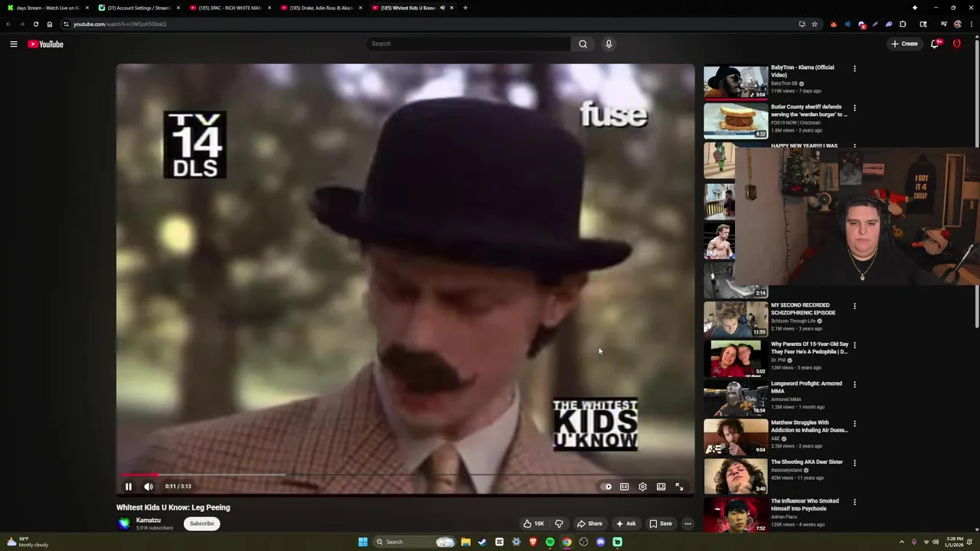This screenshot has height=551, width=980.
Task: Open the player settings gear
Action: [642, 487]
